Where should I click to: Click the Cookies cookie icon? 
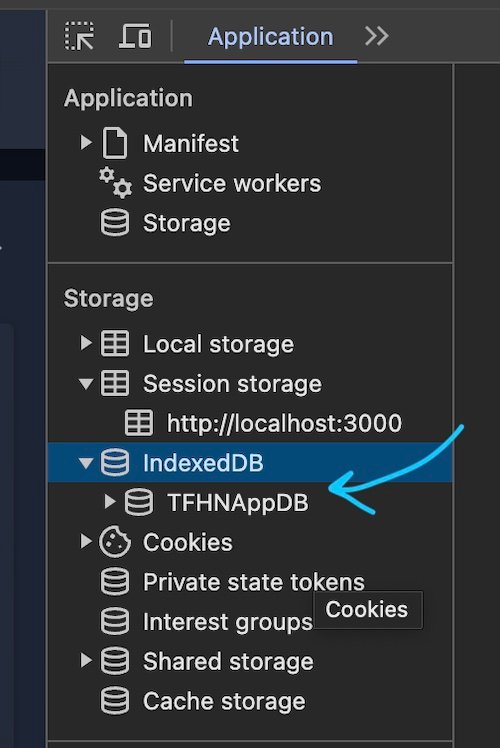[115, 542]
